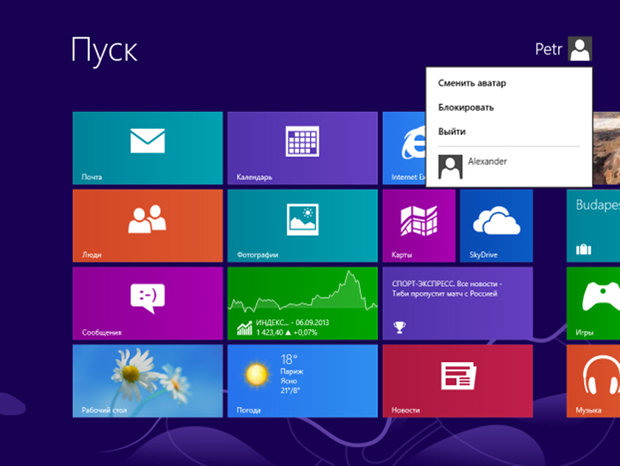
Task: Open the Новости news tile
Action: 457,381
